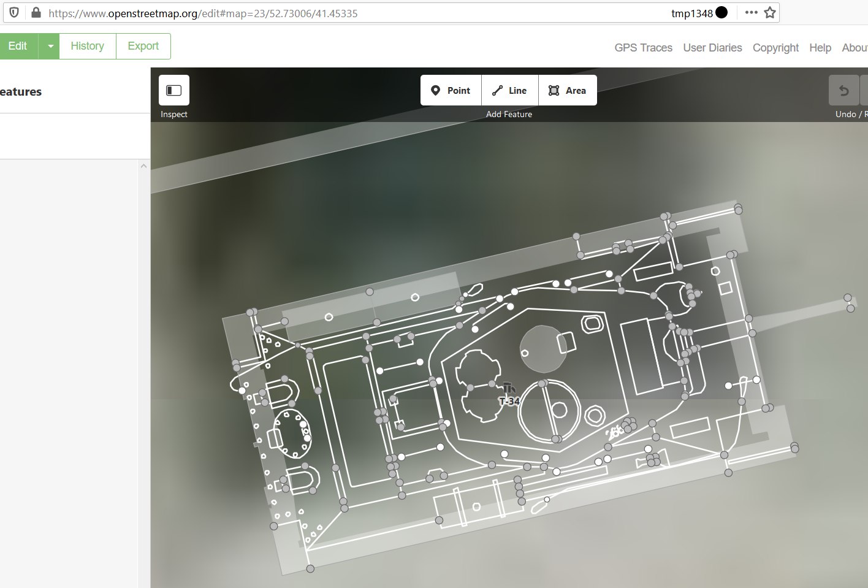The image size is (868, 588).
Task: Open the Help link
Action: (x=820, y=48)
